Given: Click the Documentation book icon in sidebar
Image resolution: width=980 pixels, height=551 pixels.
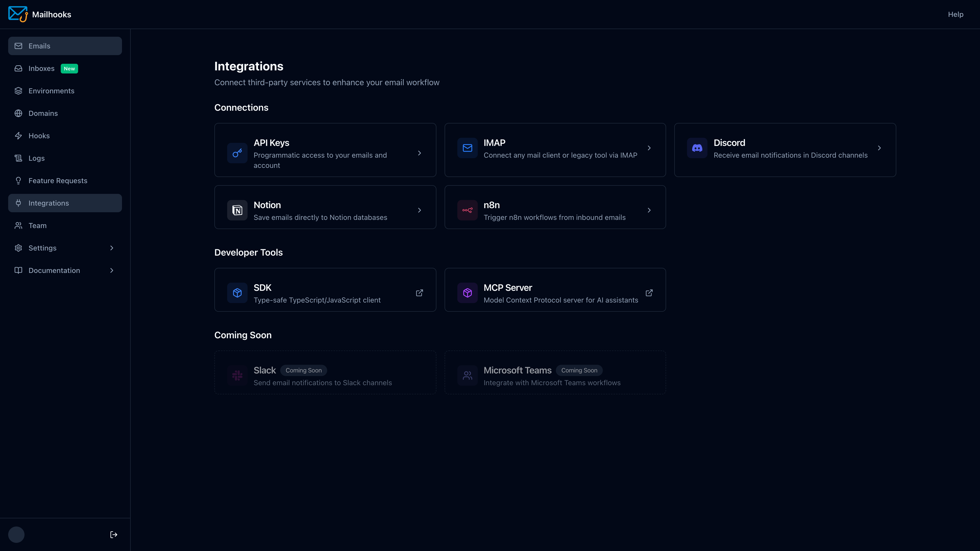Looking at the screenshot, I should pos(18,270).
